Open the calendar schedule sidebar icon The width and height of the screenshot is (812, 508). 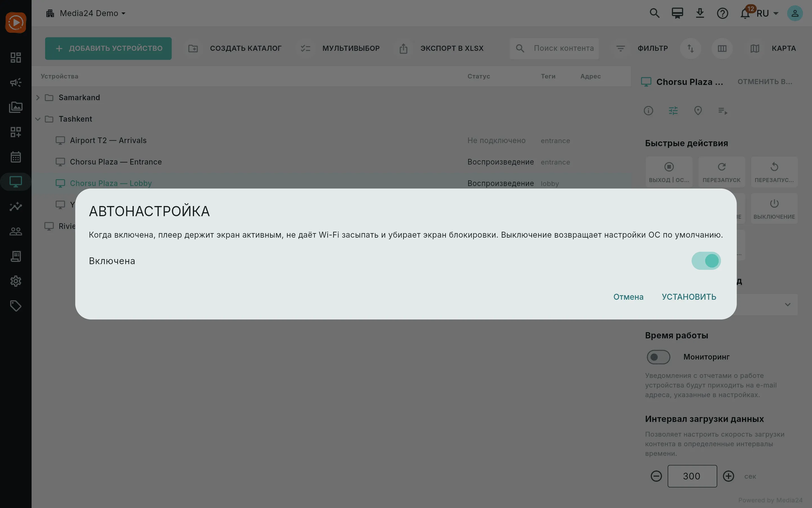(x=16, y=157)
